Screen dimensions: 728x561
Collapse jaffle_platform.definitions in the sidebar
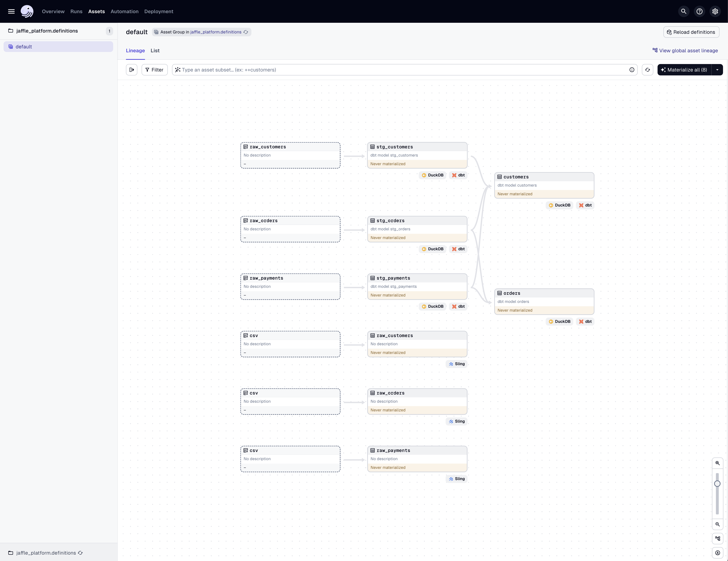tap(47, 31)
